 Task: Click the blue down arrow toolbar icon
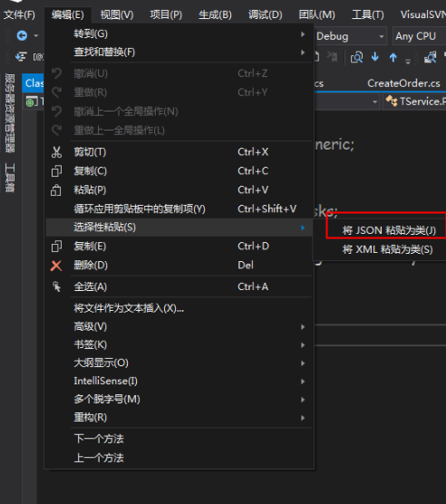pyautogui.click(x=374, y=57)
